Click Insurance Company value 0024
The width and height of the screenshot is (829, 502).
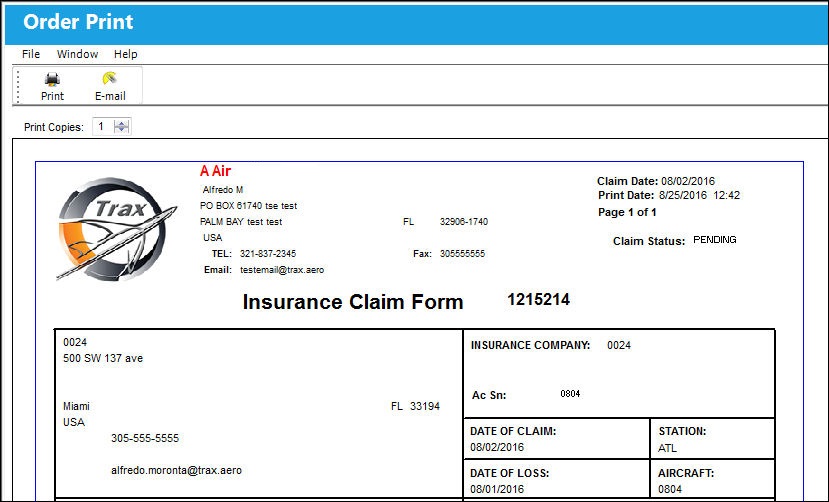click(x=619, y=346)
